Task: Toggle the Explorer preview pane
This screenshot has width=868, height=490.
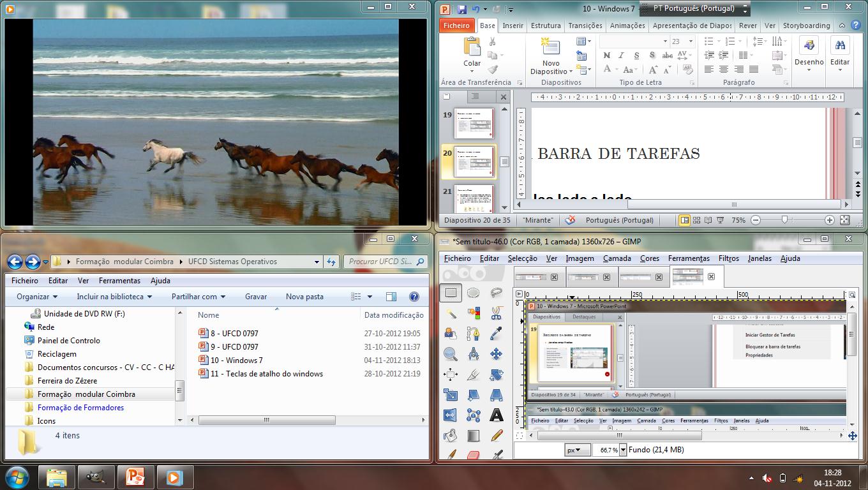Action: click(x=391, y=297)
